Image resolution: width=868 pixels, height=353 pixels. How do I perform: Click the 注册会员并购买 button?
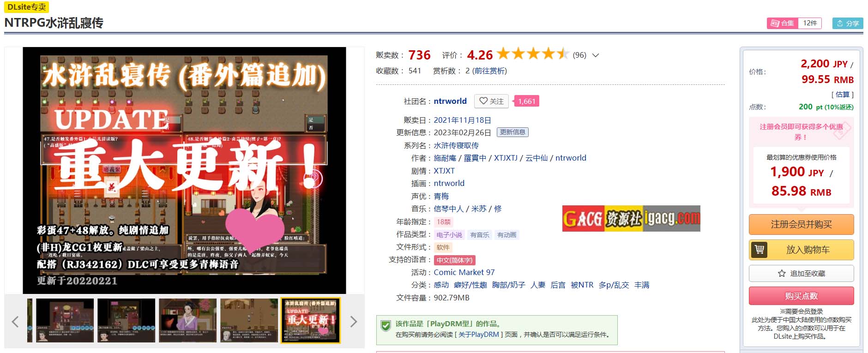click(x=801, y=224)
